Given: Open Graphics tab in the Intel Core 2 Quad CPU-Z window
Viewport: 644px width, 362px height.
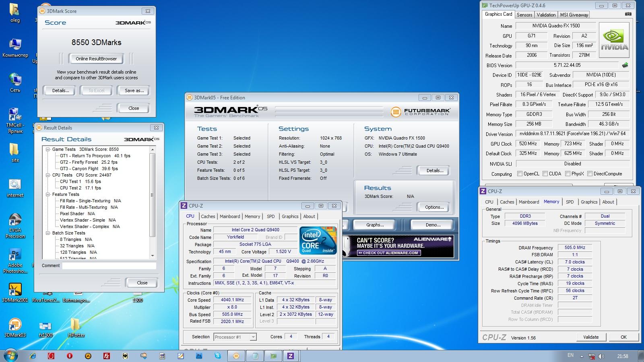Looking at the screenshot, I should (x=290, y=216).
